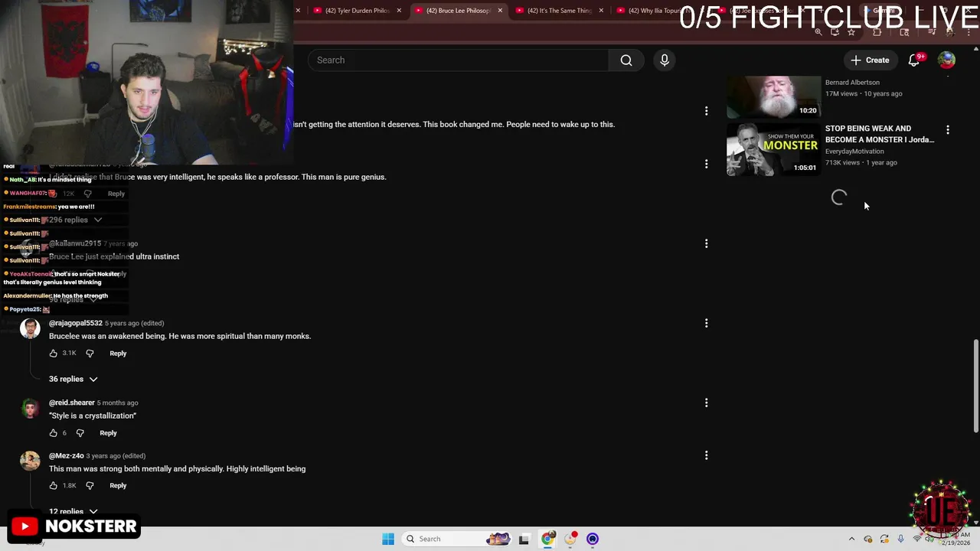Open @Mez-z4o channel link
This screenshot has height=551, width=980.
click(x=67, y=456)
